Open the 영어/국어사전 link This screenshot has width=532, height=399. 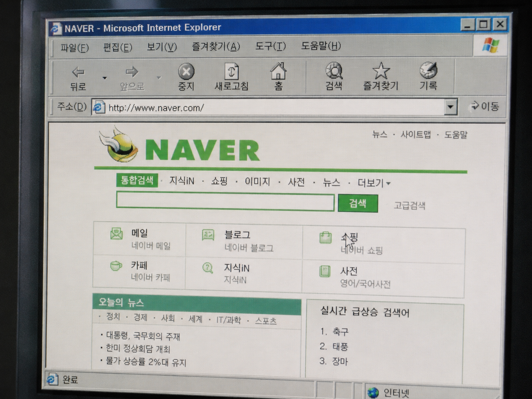click(365, 284)
